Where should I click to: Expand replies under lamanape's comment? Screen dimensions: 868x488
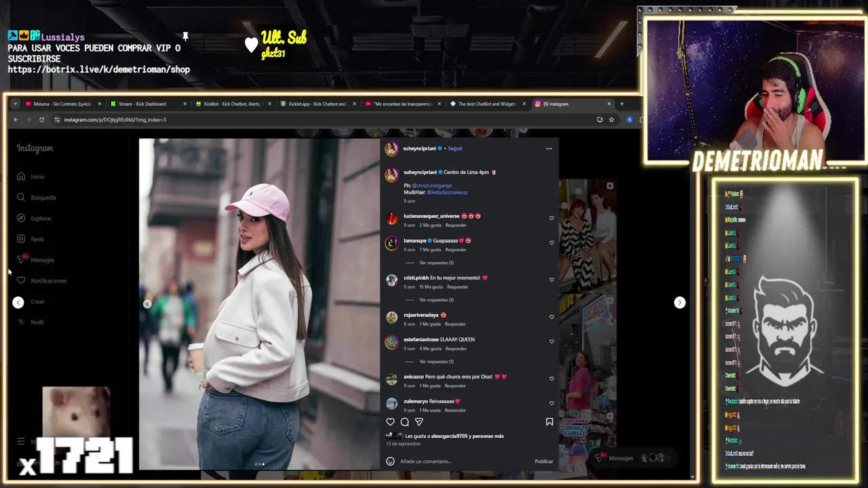(x=436, y=262)
